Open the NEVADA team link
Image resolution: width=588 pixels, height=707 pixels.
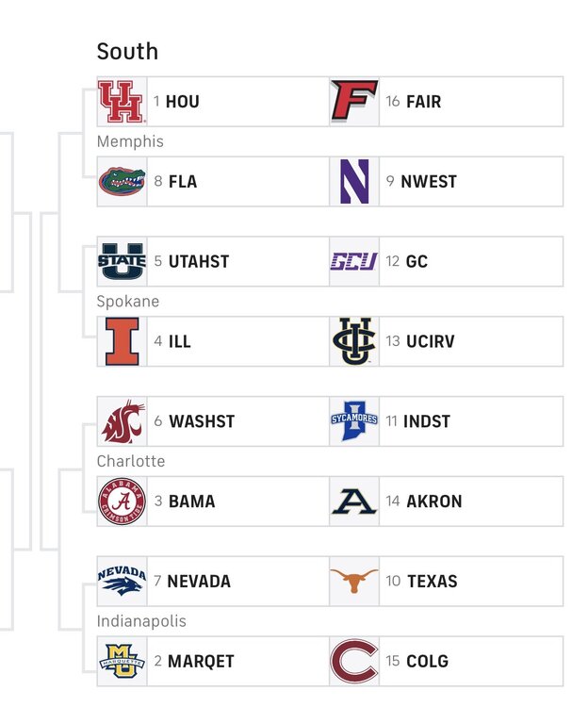click(199, 582)
